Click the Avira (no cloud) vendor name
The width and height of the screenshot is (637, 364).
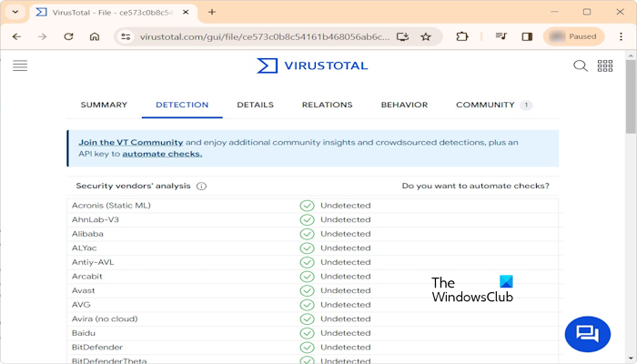coord(105,318)
